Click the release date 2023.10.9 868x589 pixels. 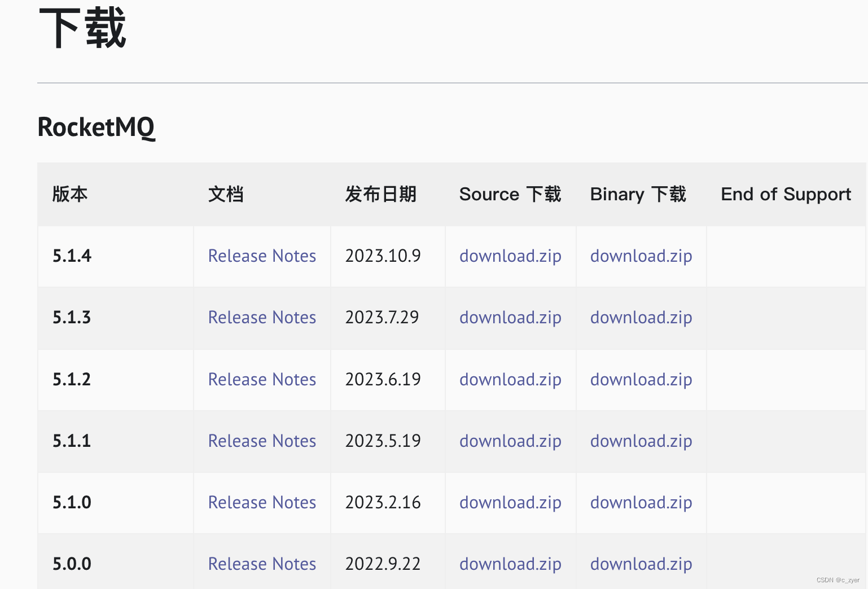[383, 256]
